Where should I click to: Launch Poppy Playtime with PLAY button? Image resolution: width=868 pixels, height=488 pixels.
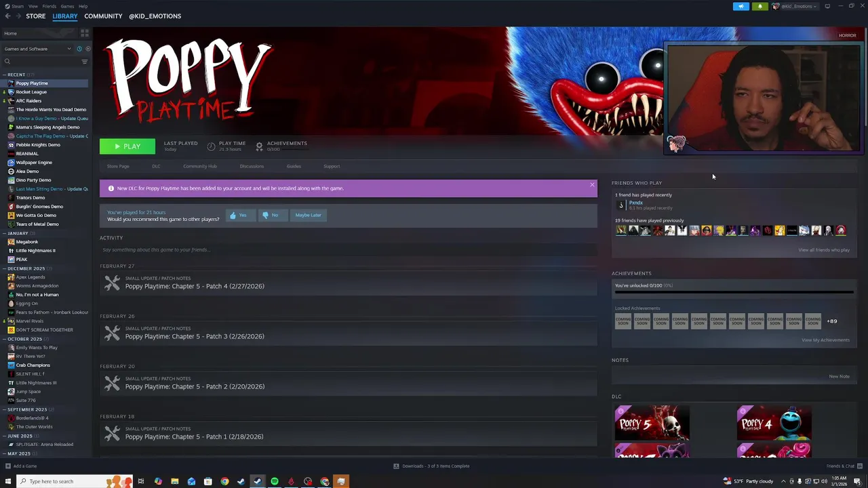[127, 146]
